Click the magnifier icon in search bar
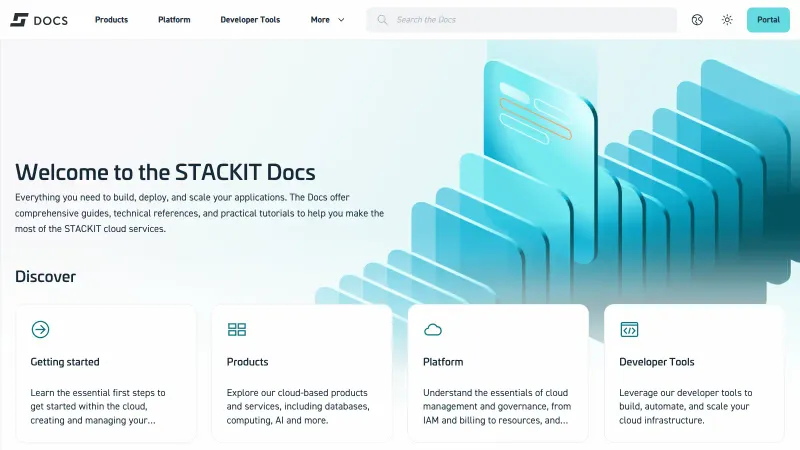The width and height of the screenshot is (800, 450). coord(382,20)
